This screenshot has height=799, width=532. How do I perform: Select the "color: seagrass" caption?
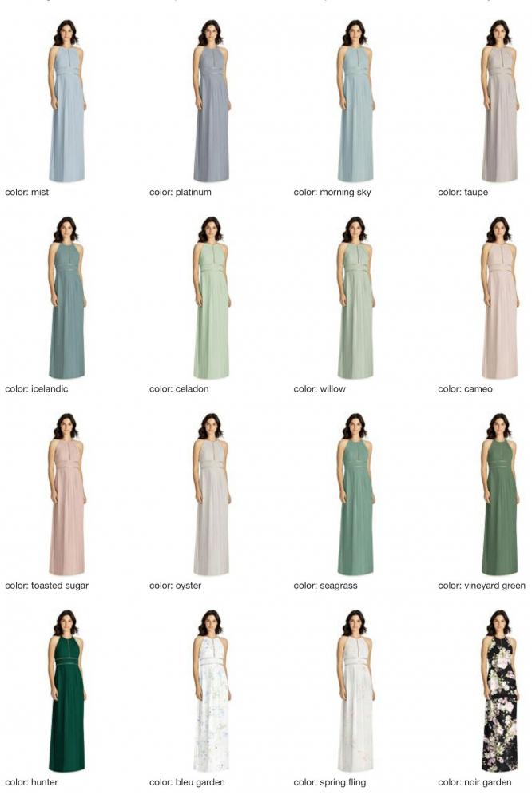325,586
